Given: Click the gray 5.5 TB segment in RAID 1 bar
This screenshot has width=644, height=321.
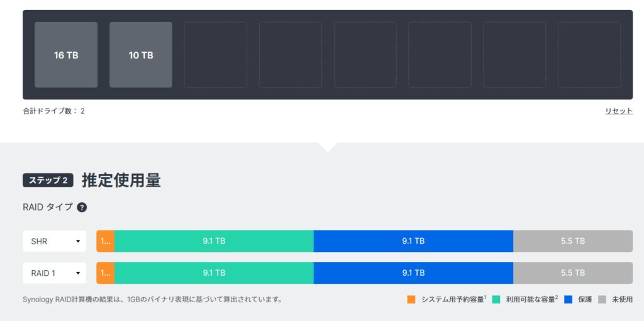Looking at the screenshot, I should coord(572,273).
